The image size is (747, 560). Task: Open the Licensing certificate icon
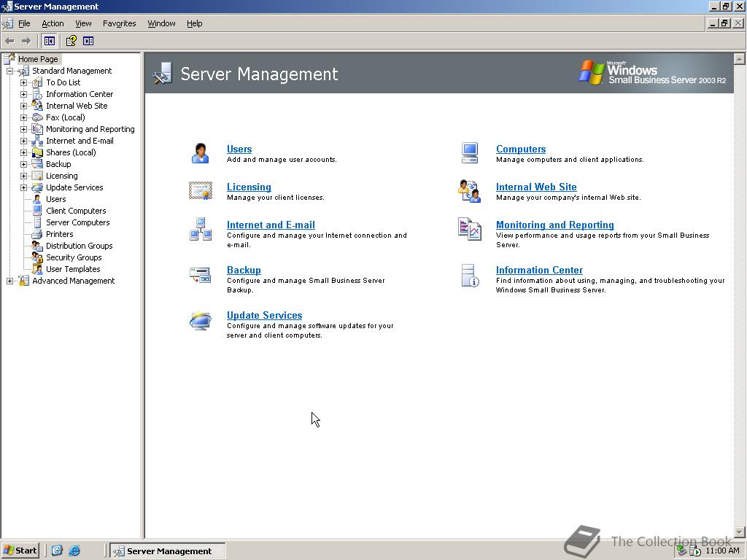(200, 191)
